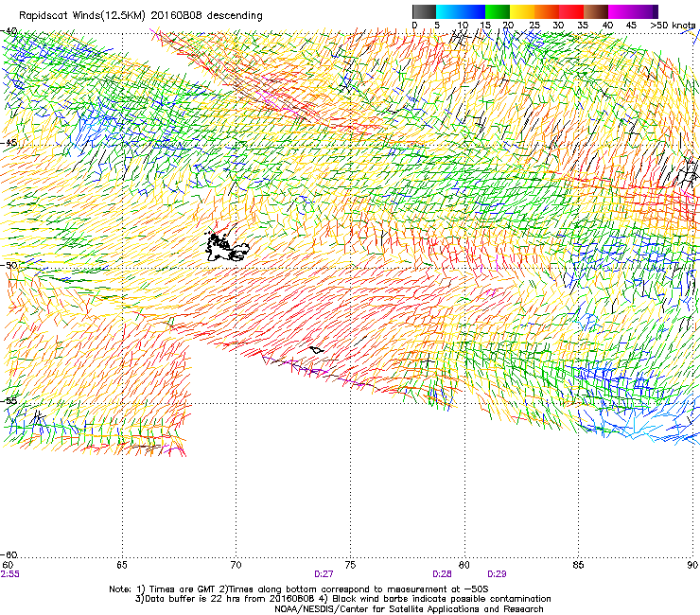Click the purple 'D:27' swath time label

coord(324,574)
